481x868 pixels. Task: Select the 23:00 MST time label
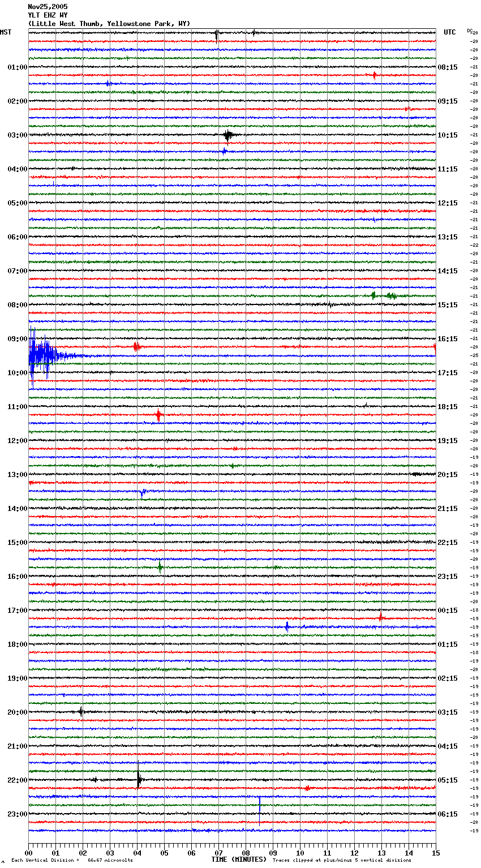click(x=17, y=814)
